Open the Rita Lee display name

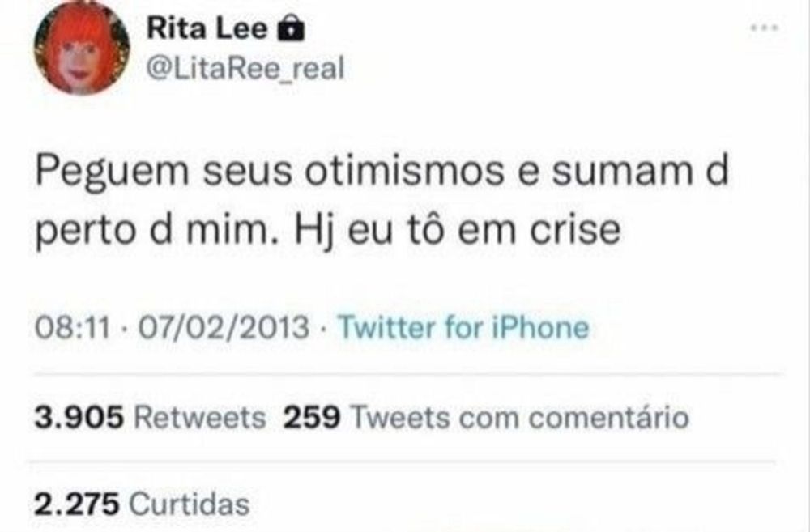pos(207,28)
